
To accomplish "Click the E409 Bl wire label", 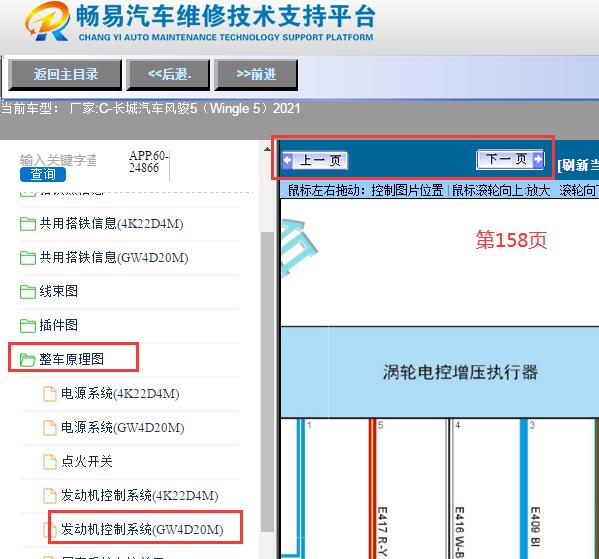I will (x=535, y=527).
